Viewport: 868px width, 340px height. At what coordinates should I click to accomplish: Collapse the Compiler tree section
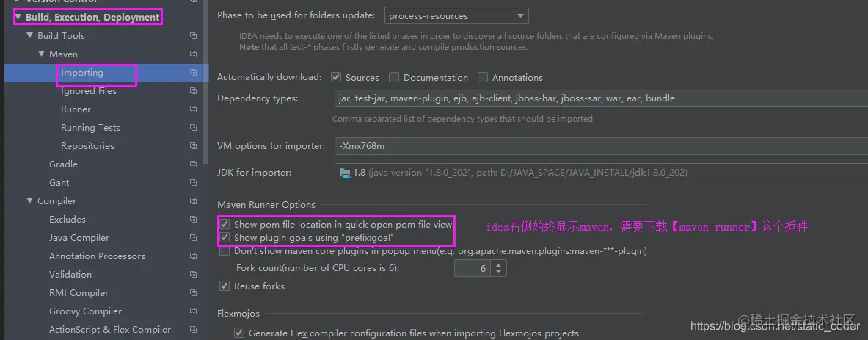pyautogui.click(x=30, y=200)
